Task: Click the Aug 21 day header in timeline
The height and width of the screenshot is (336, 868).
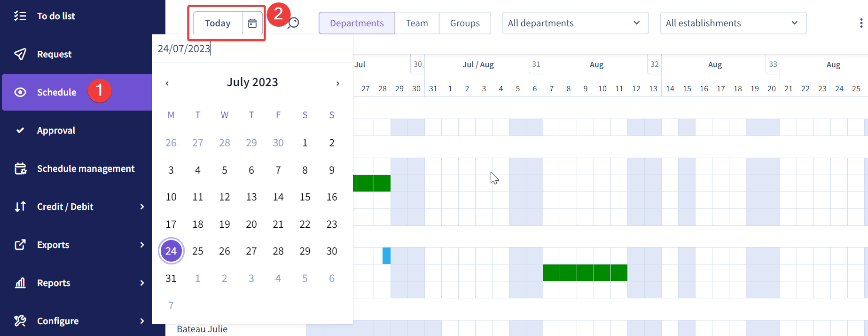Action: (789, 88)
